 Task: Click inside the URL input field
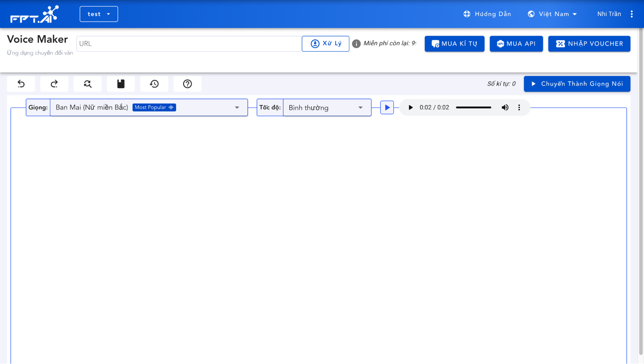(188, 43)
